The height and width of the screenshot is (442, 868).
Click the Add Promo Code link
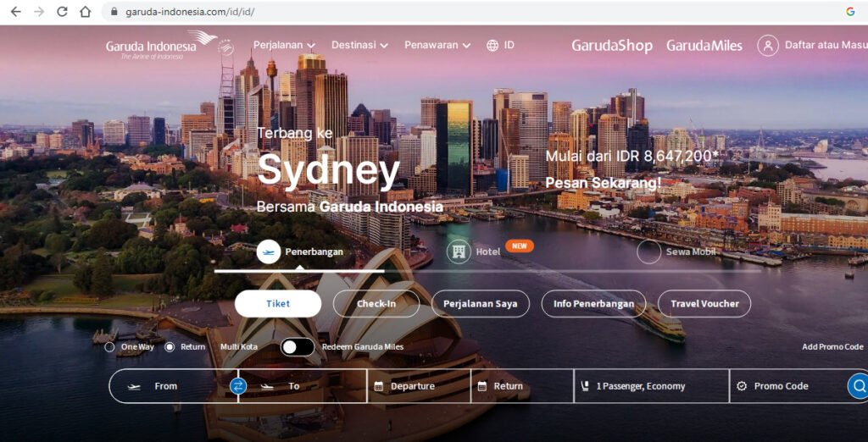(832, 347)
